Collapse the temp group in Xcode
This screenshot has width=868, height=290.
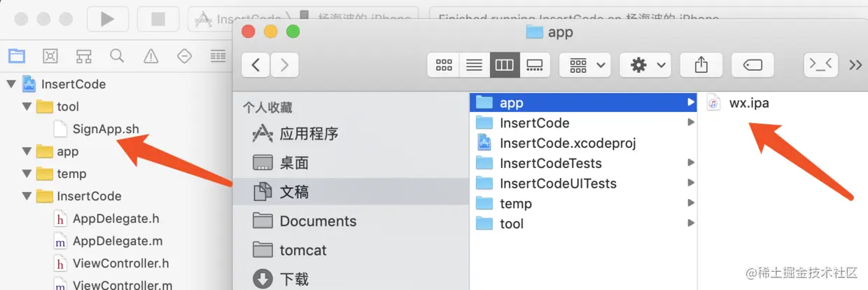(x=27, y=174)
